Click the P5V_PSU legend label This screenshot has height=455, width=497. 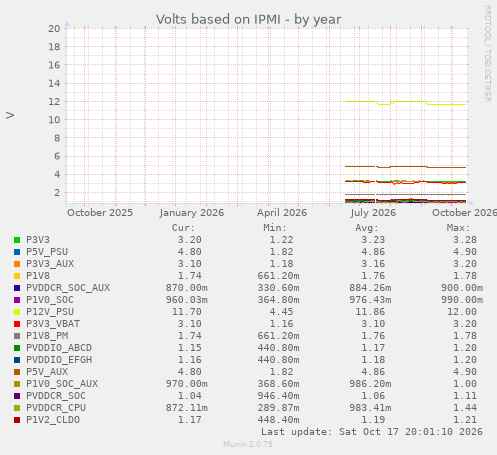point(47,252)
